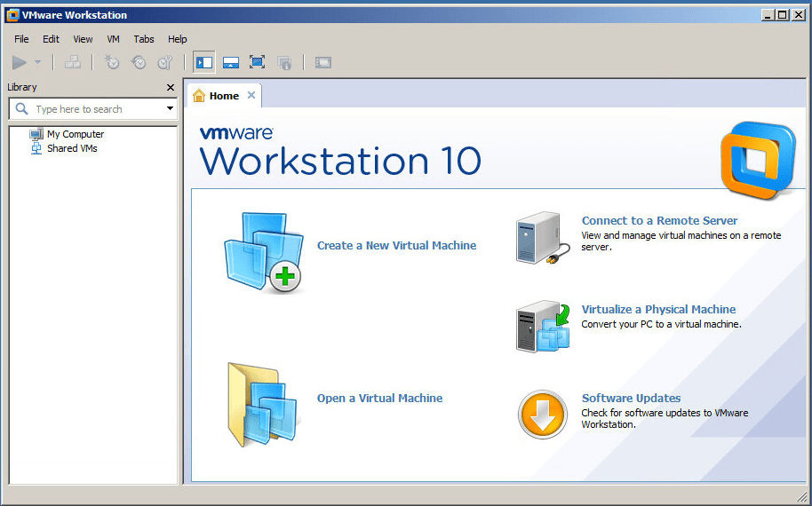Switch to full screen mode icon
Image resolution: width=812 pixels, height=506 pixels.
point(258,63)
